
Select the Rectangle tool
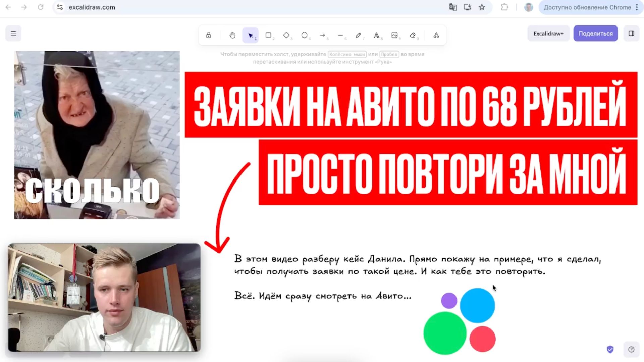coord(269,35)
